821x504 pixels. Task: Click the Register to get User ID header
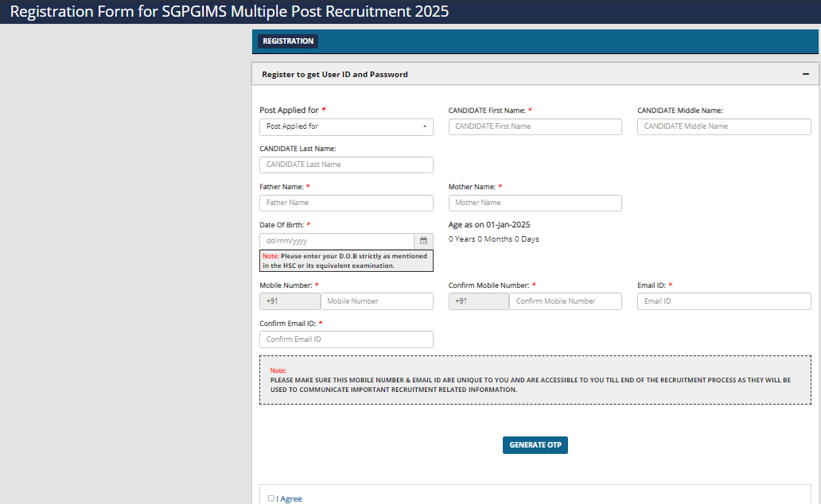click(535, 74)
